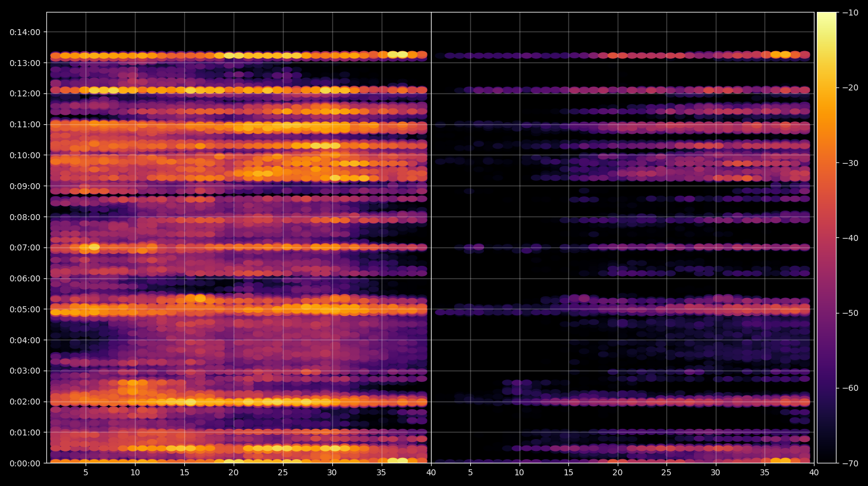Select the 0:02:00 y-axis tick label
The height and width of the screenshot is (486, 868).
(25, 402)
